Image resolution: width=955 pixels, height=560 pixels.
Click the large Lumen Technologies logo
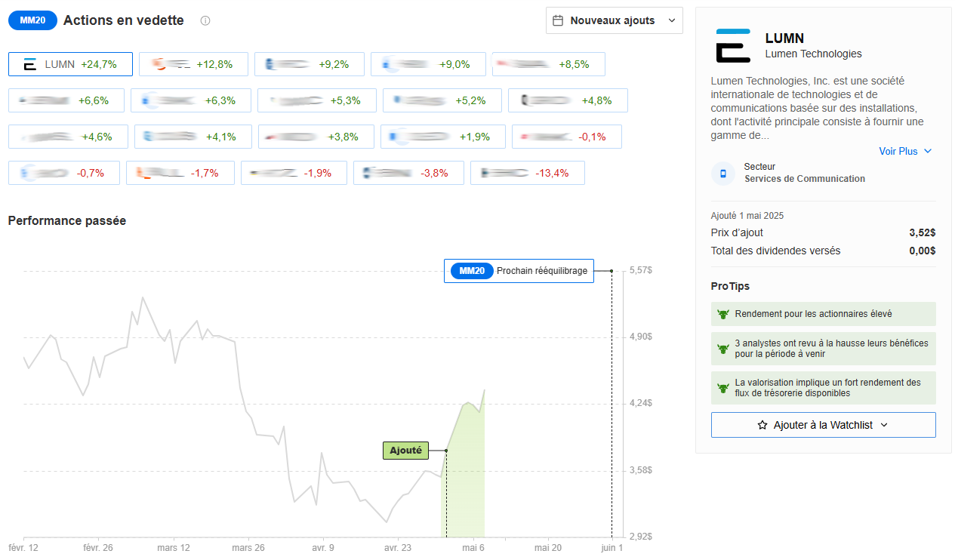pyautogui.click(x=733, y=45)
